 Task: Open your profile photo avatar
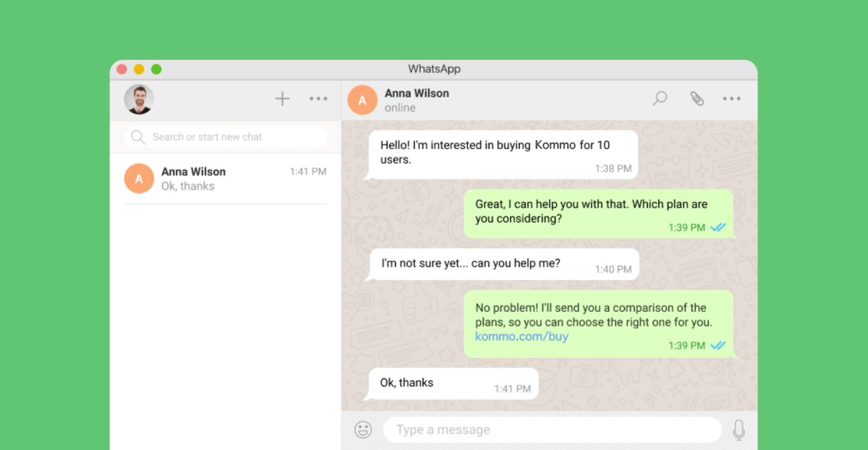tap(139, 99)
